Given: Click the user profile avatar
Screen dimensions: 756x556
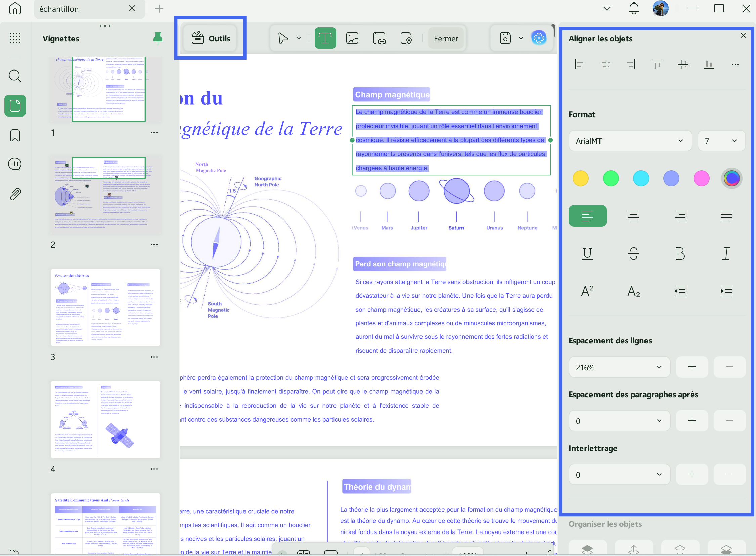Looking at the screenshot, I should coord(660,8).
